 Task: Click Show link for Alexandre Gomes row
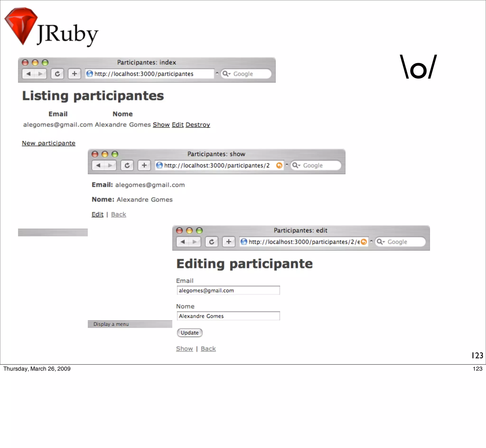(161, 125)
